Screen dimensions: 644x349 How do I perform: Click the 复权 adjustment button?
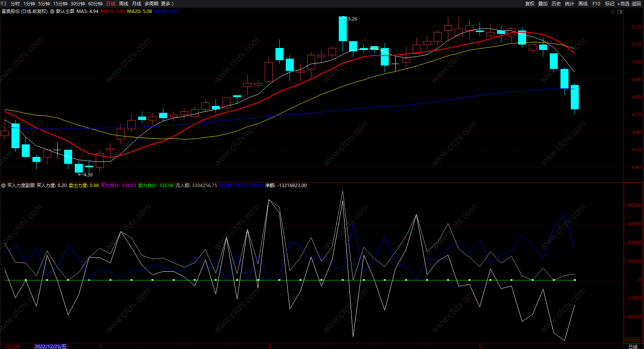tap(530, 3)
